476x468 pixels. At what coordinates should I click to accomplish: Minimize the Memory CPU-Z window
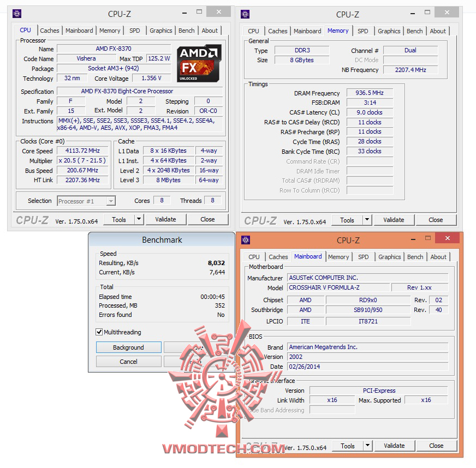pyautogui.click(x=413, y=13)
